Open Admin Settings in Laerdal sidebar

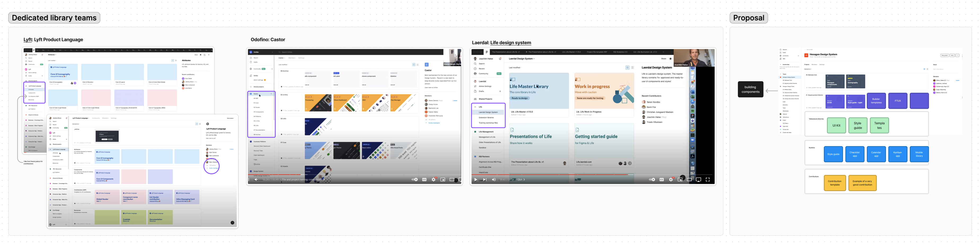(485, 86)
